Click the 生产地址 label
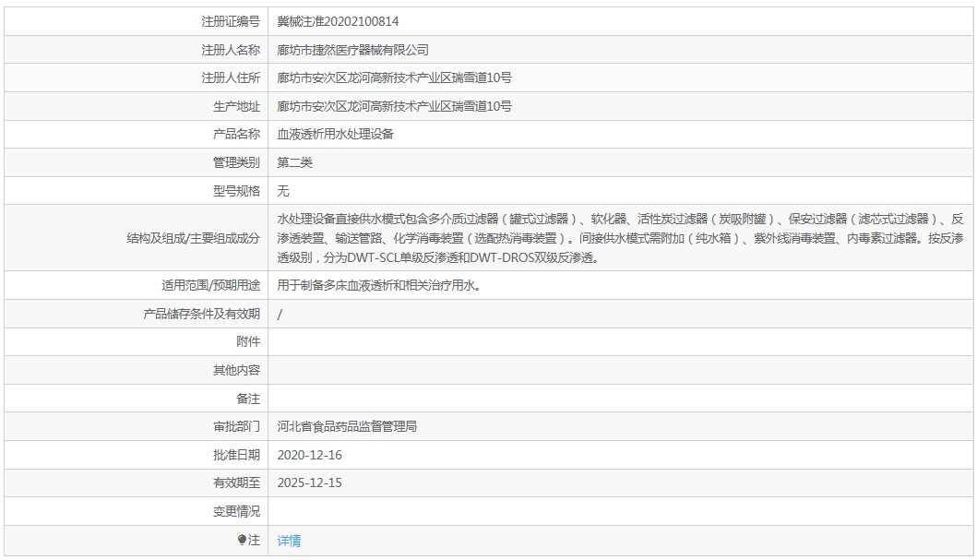This screenshot has height=560, width=977. click(x=236, y=106)
